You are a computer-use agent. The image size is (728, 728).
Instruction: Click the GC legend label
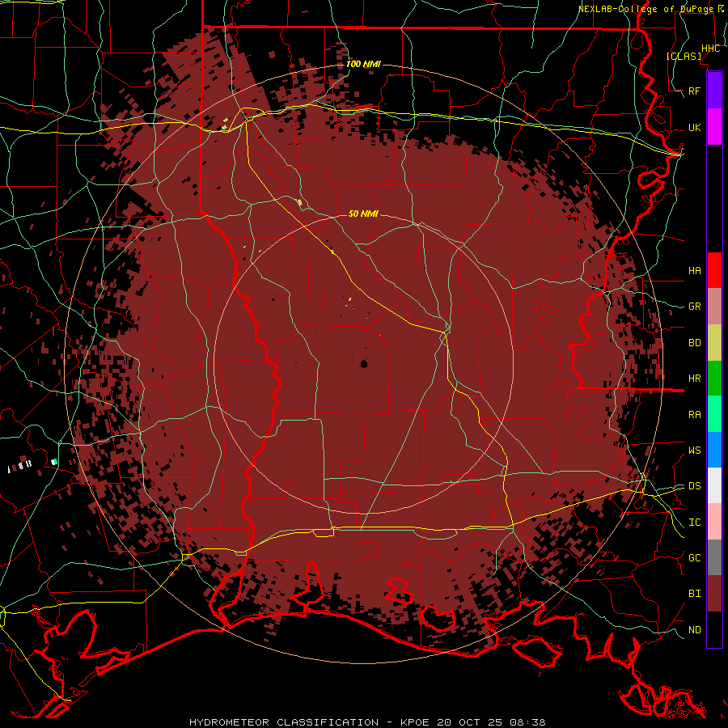[x=695, y=558]
